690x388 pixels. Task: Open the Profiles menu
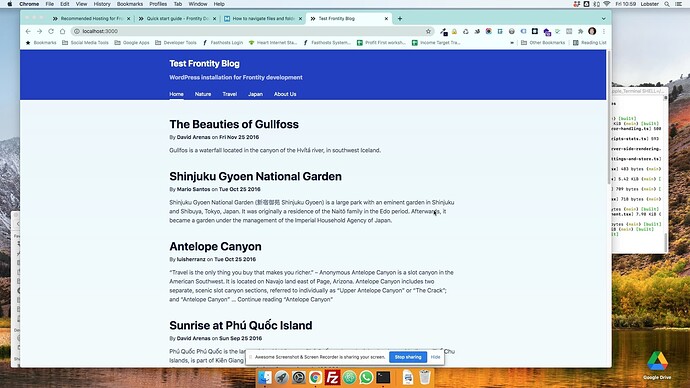click(x=158, y=4)
